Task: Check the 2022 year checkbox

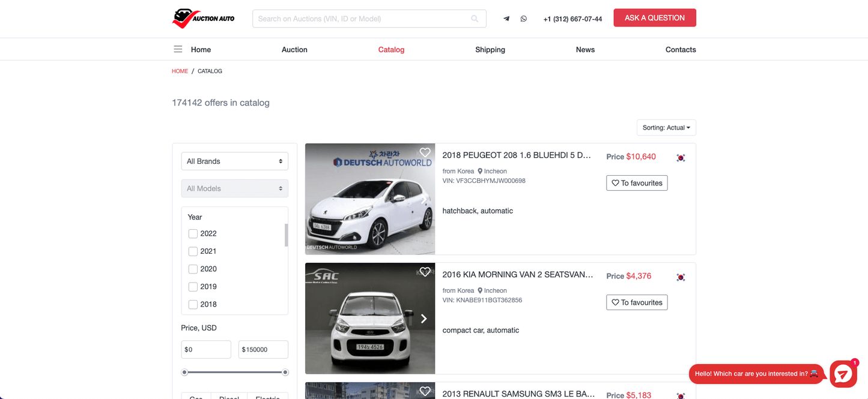Action: (x=193, y=233)
